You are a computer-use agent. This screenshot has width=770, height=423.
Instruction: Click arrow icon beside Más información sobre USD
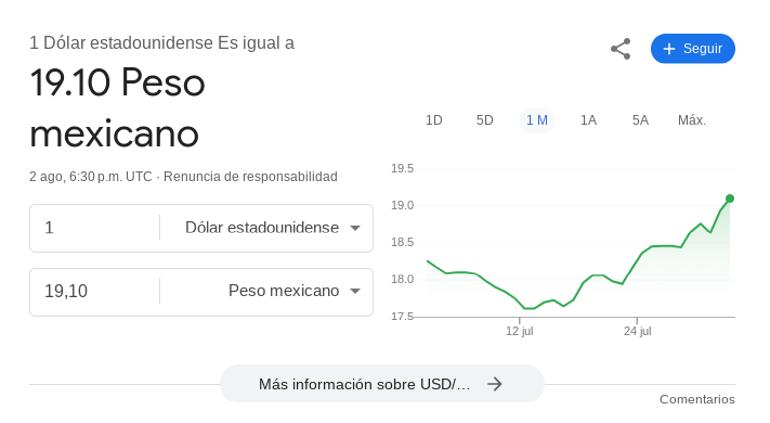[x=495, y=384]
